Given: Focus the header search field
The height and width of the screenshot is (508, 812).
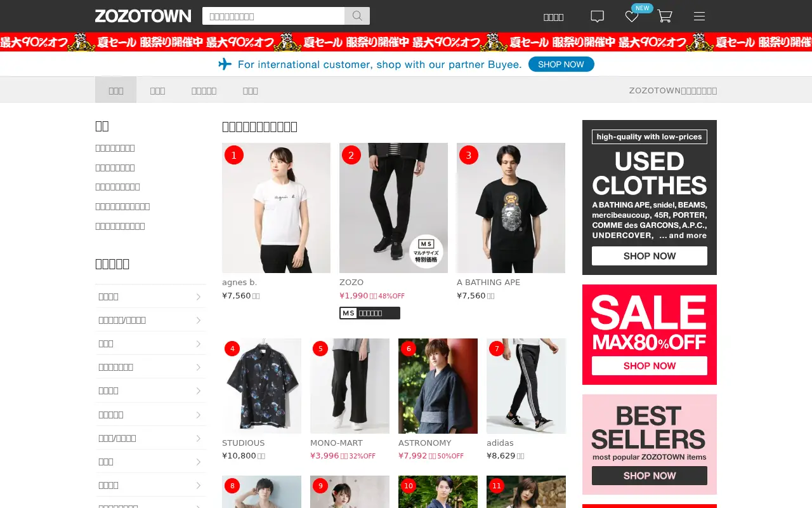Looking at the screenshot, I should click(273, 16).
